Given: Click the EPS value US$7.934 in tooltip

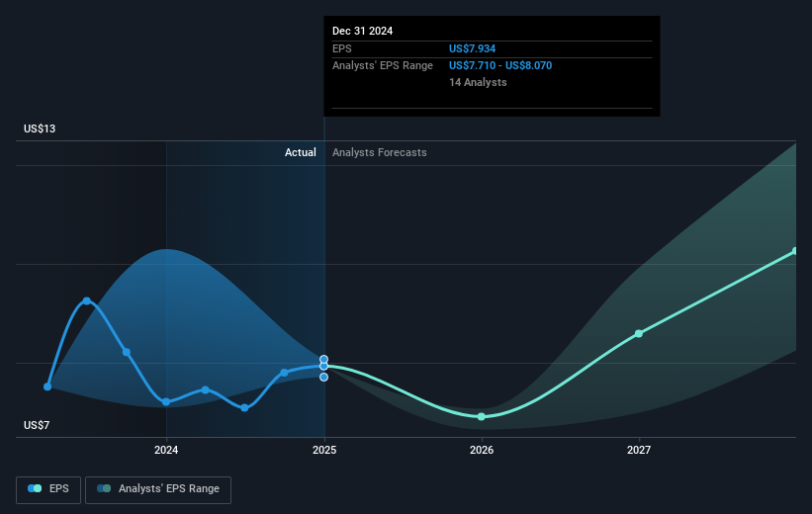Looking at the screenshot, I should pos(473,48).
